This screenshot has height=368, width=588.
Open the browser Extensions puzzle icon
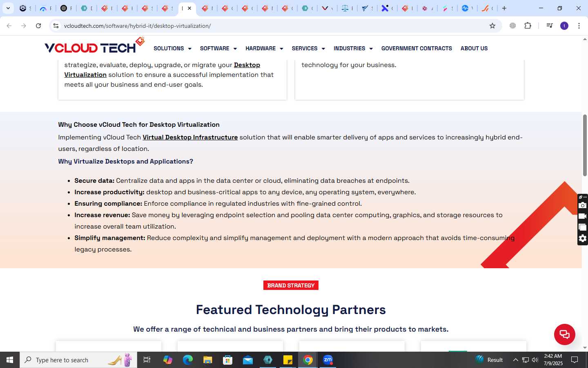tap(528, 26)
